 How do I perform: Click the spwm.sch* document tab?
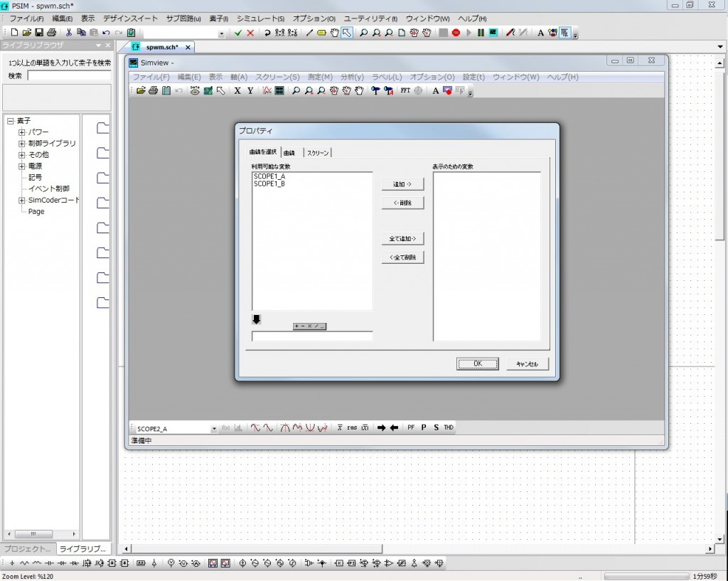(161, 47)
